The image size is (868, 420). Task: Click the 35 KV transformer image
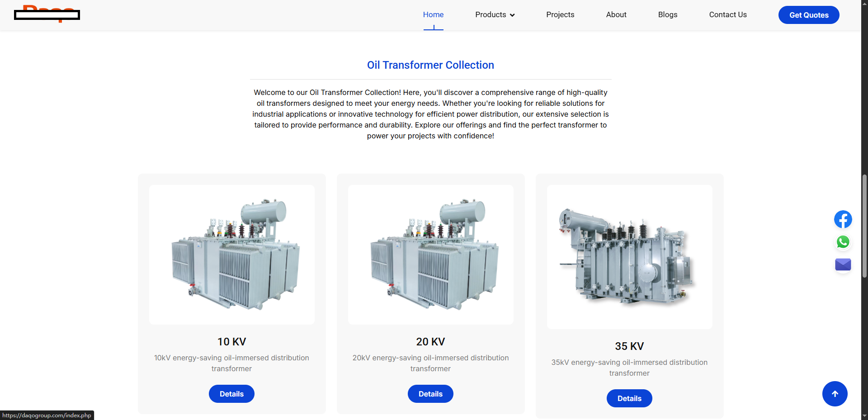pos(629,257)
